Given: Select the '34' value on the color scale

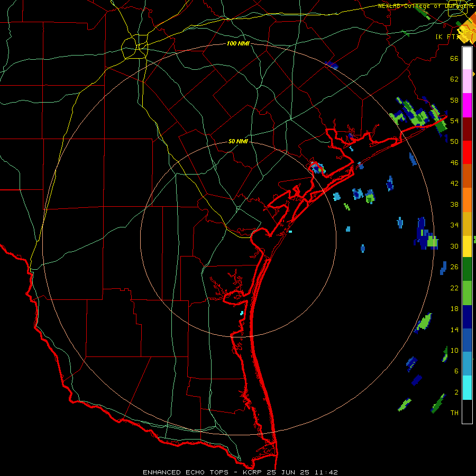Looking at the screenshot, I should (x=454, y=225).
